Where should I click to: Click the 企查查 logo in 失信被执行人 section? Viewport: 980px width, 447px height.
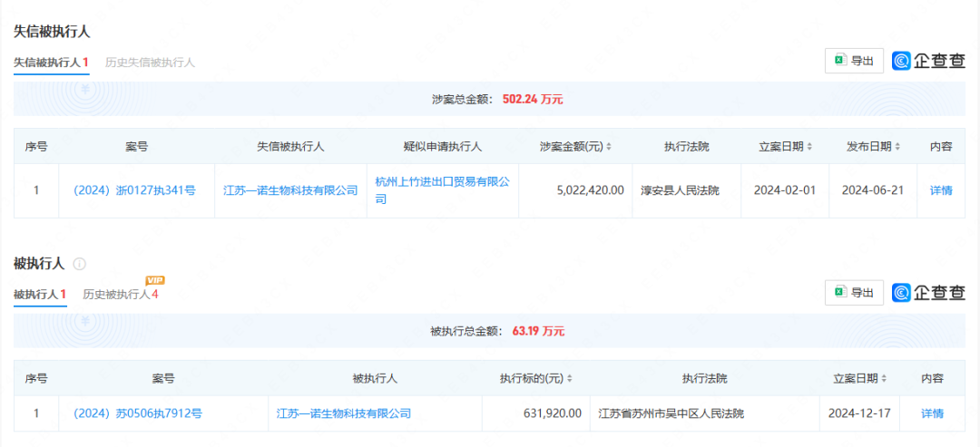click(929, 61)
